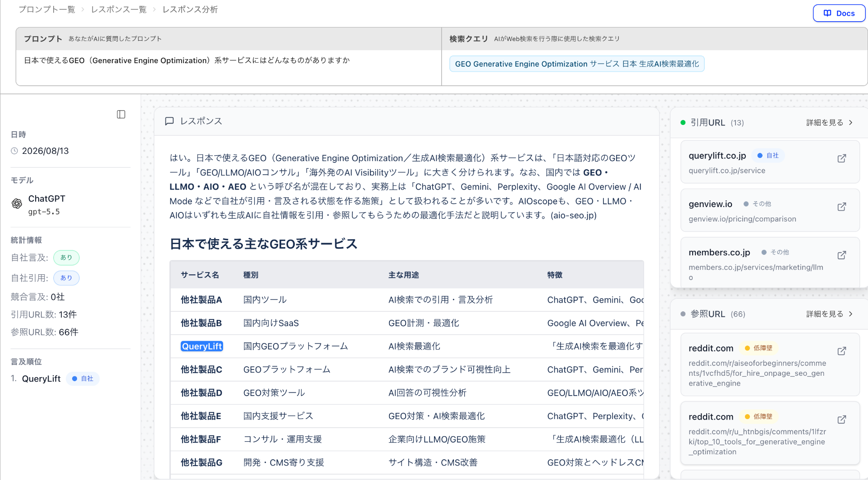
Task: Click the highlighted QueryLift table cell
Action: (202, 346)
